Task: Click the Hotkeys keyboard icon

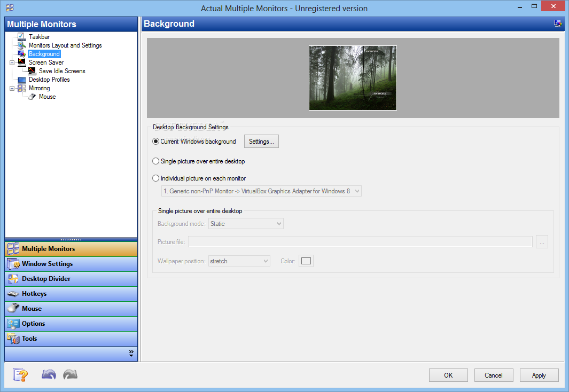Action: pos(13,294)
